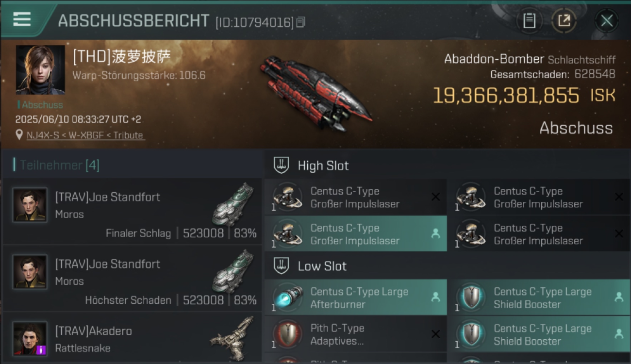Close the Abschussbericht window
Viewport: 631px width, 364px height.
[x=607, y=20]
